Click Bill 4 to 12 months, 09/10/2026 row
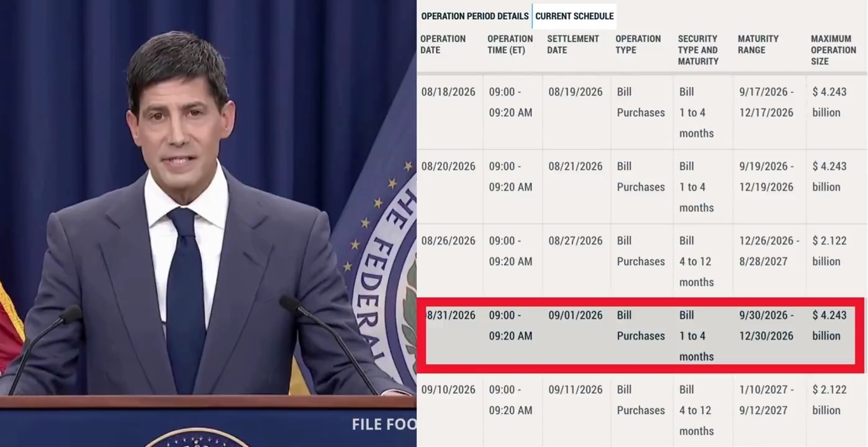Screen dimensions: 868x447 coord(697,410)
